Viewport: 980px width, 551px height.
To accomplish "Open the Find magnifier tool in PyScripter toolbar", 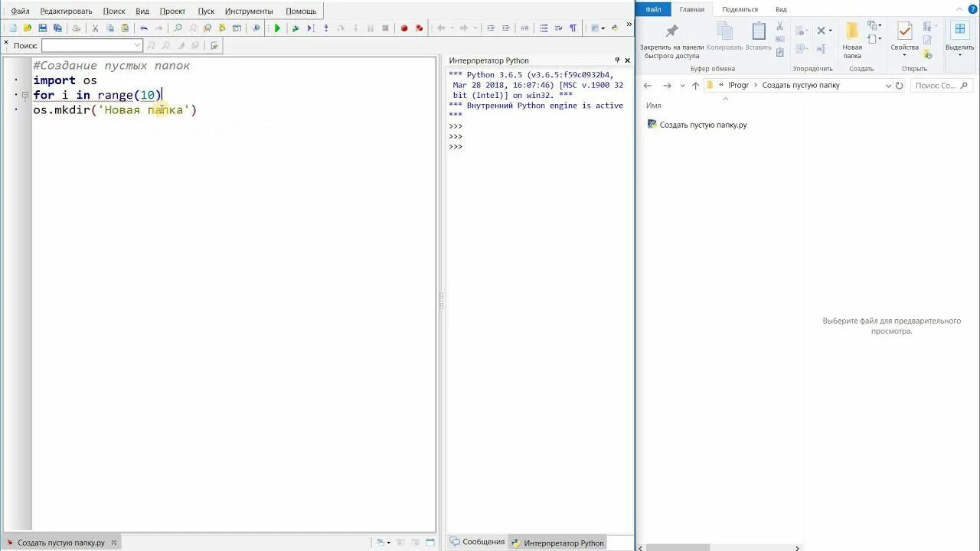I will [x=178, y=28].
